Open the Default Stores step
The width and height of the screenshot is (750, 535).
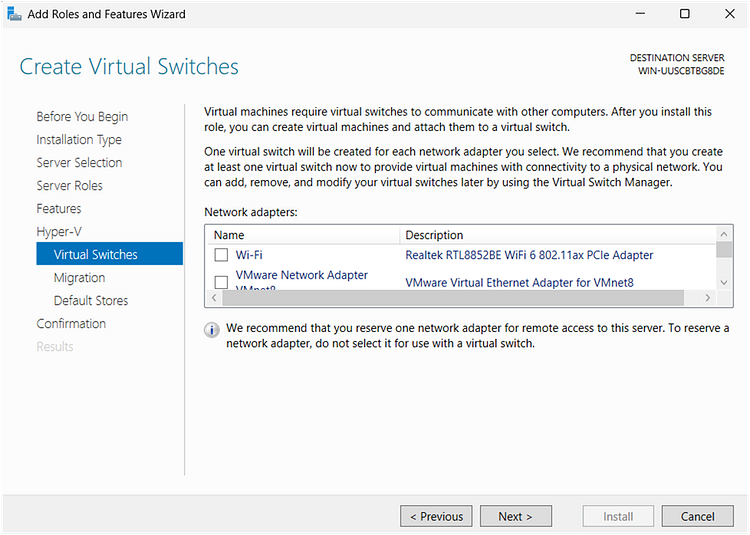(x=91, y=301)
